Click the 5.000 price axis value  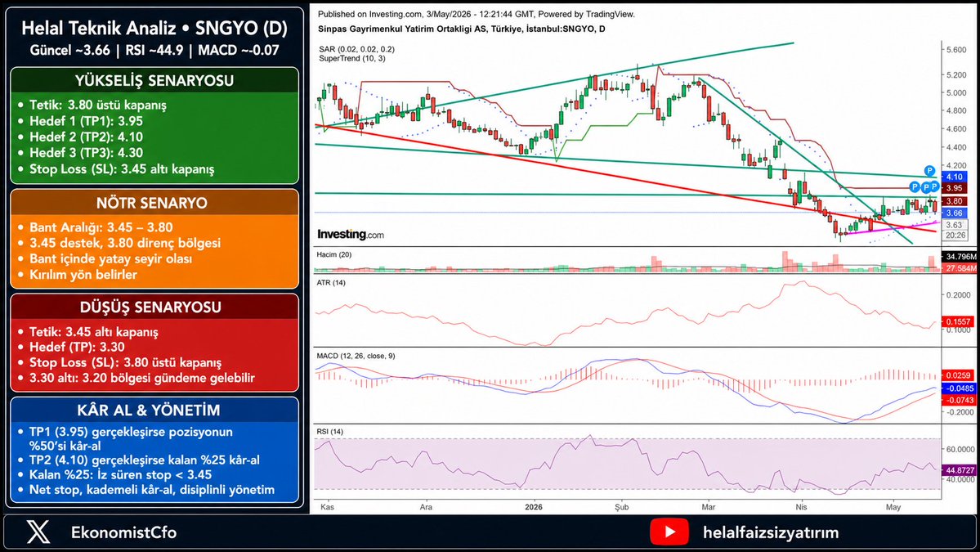coord(956,93)
